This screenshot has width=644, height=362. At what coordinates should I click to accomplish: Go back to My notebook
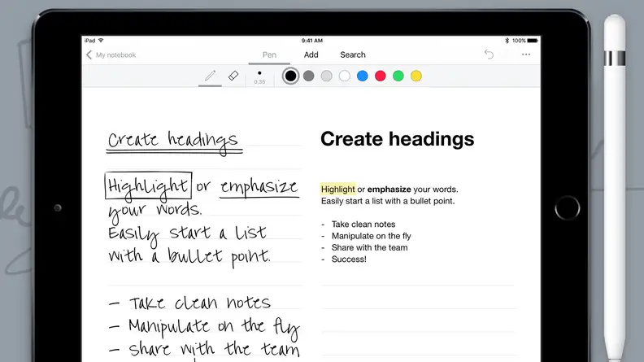tap(115, 55)
